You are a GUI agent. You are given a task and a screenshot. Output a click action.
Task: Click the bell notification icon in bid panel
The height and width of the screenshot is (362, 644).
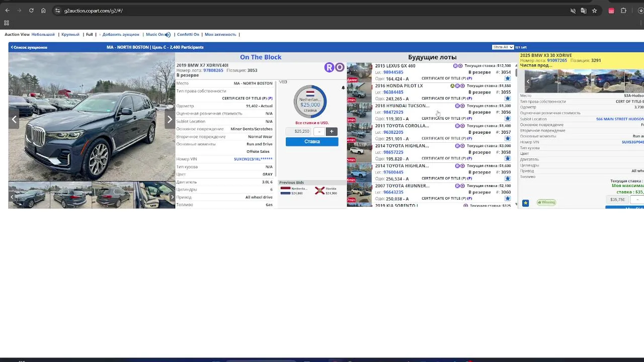343,87
